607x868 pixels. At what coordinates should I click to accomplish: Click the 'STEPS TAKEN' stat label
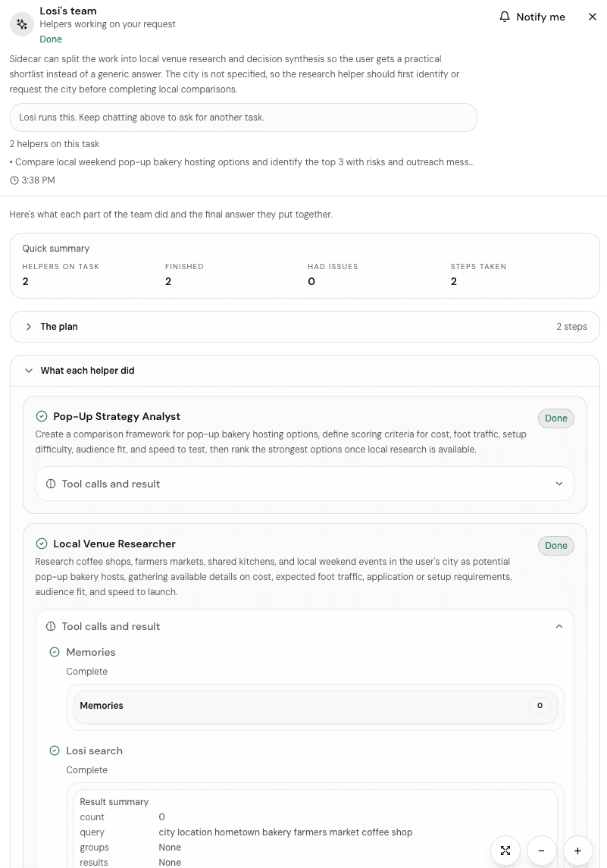pos(479,266)
